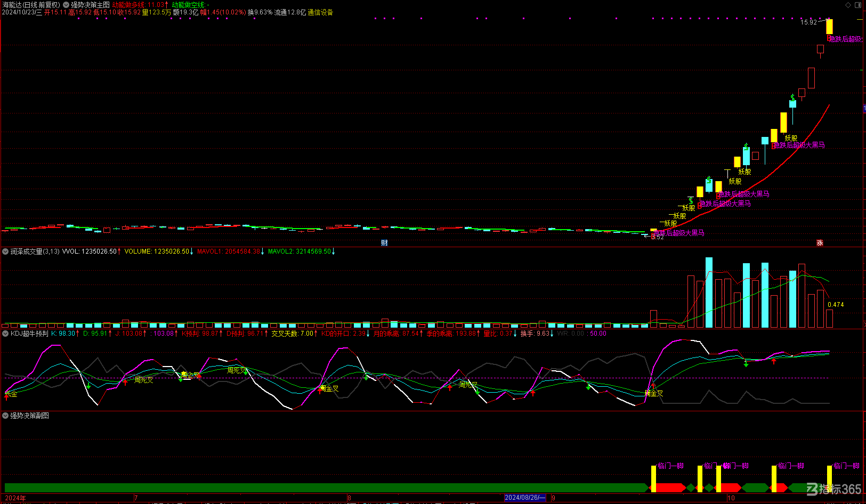Image resolution: width=866 pixels, height=504 pixels.
Task: Click the 0.474 value in volume panel
Action: 836,305
